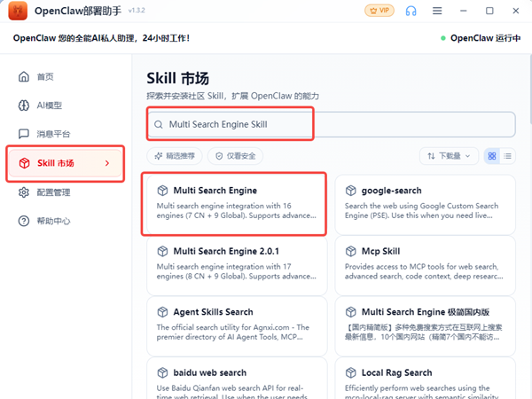This screenshot has width=532, height=399.
Task: Open Multi Search Engine 2.0.1 card
Action: [x=237, y=266]
